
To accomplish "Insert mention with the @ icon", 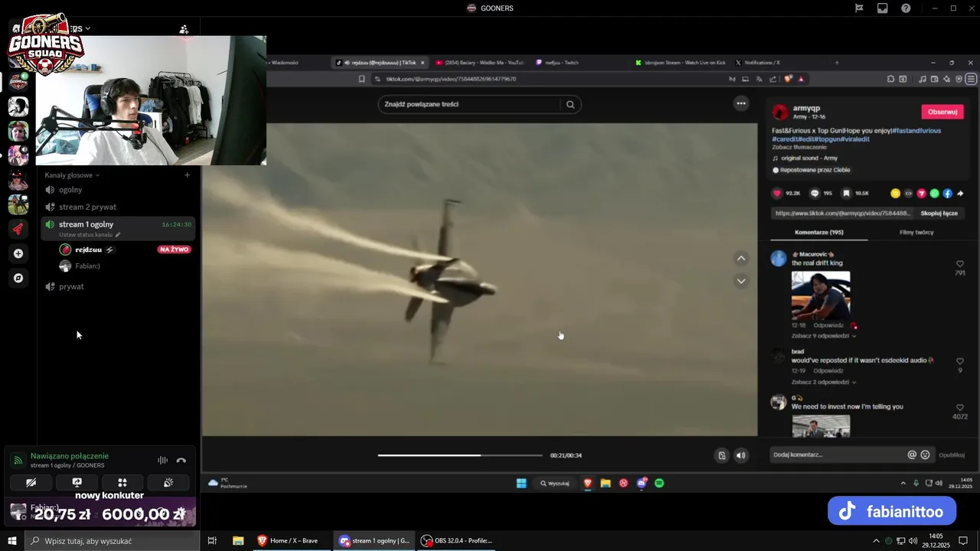I will 912,455.
